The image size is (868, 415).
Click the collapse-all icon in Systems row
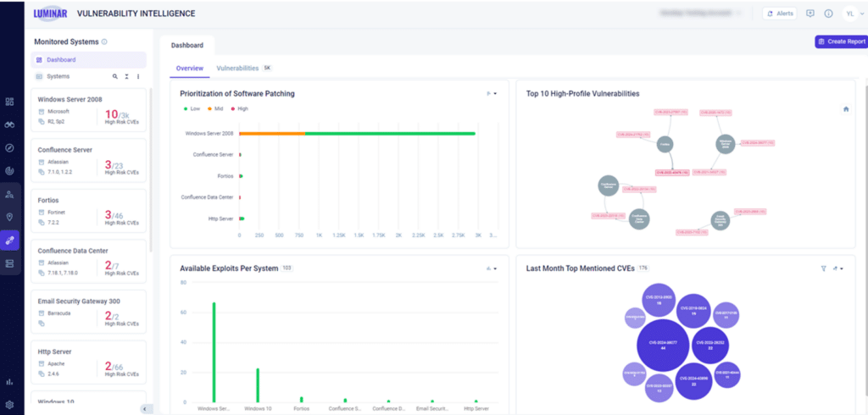click(127, 76)
